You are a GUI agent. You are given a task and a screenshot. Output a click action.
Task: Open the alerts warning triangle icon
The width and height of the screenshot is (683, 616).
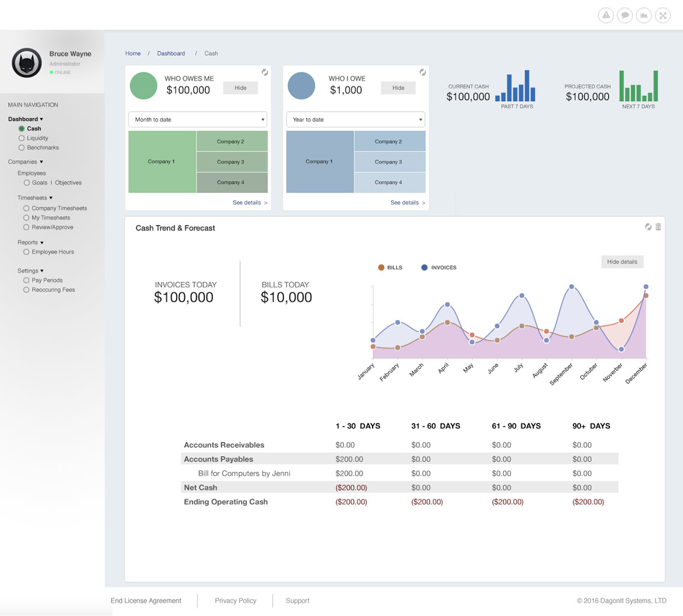click(605, 15)
